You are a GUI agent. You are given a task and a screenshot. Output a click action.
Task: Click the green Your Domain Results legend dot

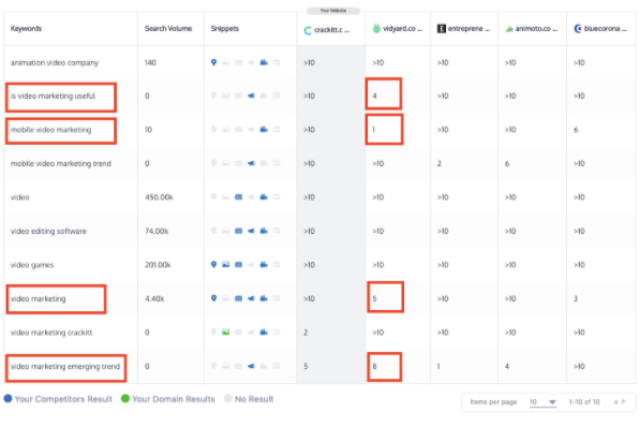click(x=126, y=398)
